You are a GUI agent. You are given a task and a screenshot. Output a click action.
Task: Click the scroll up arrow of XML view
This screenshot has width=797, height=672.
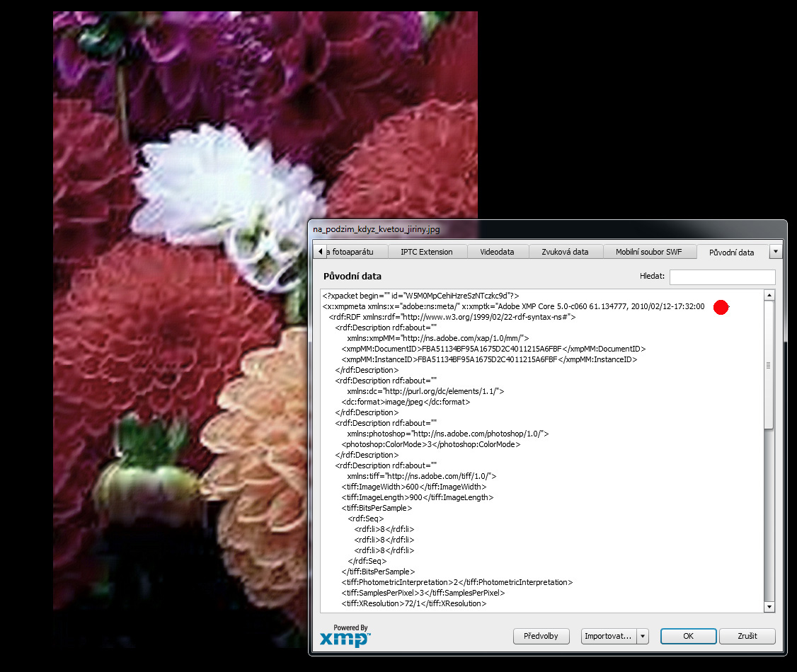click(769, 295)
